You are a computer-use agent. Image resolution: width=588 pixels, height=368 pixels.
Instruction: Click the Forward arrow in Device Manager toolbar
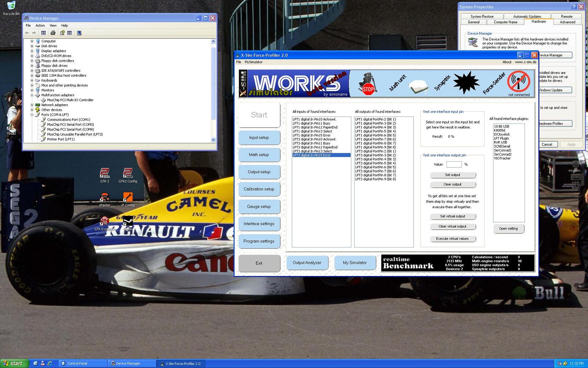pyautogui.click(x=34, y=33)
